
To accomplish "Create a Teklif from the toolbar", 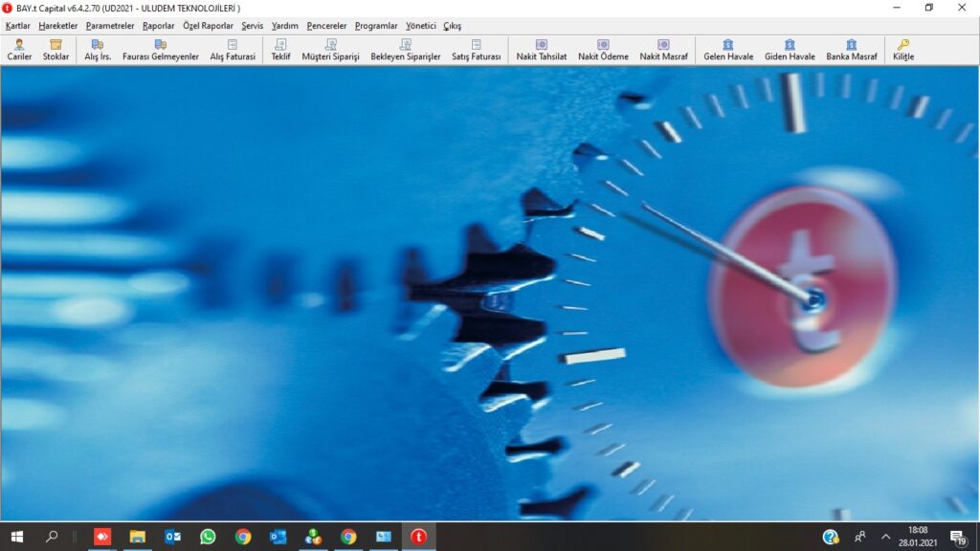I will pyautogui.click(x=280, y=50).
